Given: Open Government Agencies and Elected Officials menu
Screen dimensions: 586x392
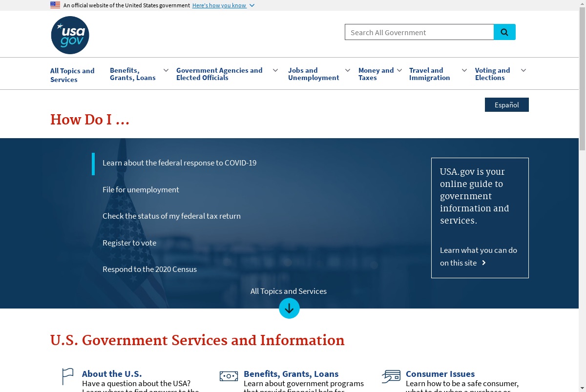Looking at the screenshot, I should coord(219,74).
